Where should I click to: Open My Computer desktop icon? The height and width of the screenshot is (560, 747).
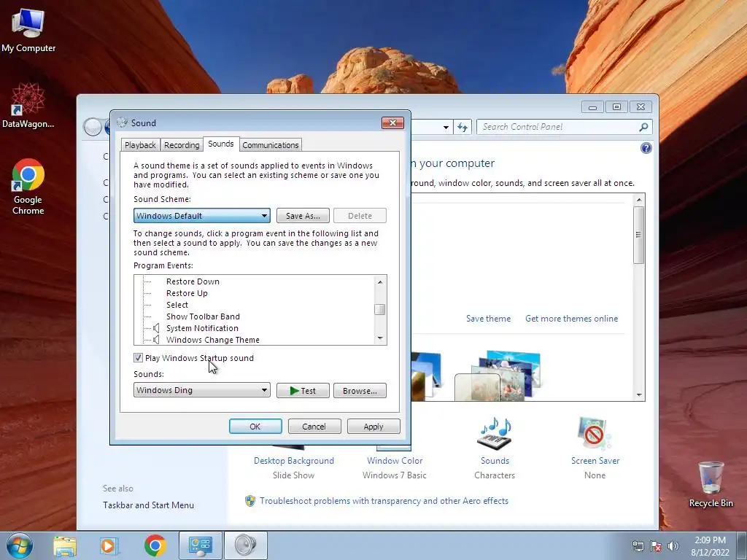pyautogui.click(x=28, y=31)
